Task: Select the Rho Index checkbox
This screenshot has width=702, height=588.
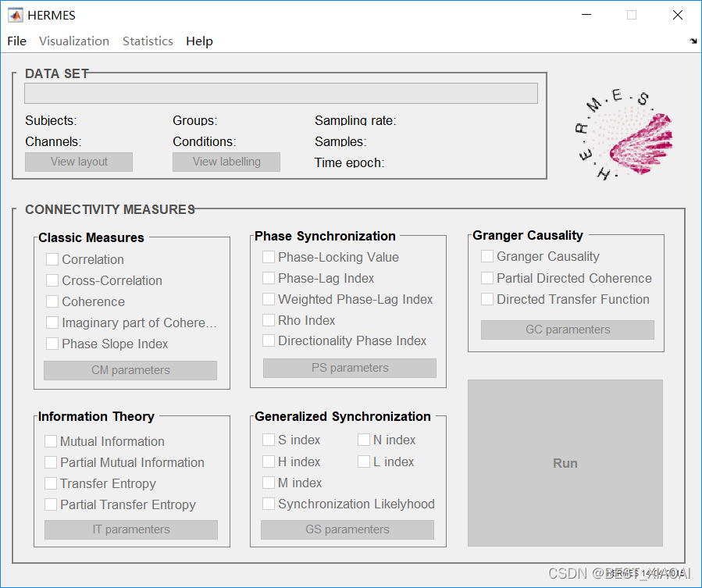Action: coord(268,320)
